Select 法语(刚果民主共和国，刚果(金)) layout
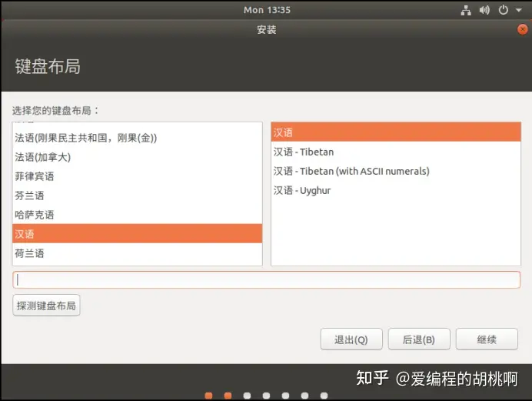Image resolution: width=532 pixels, height=401 pixels. 138,138
